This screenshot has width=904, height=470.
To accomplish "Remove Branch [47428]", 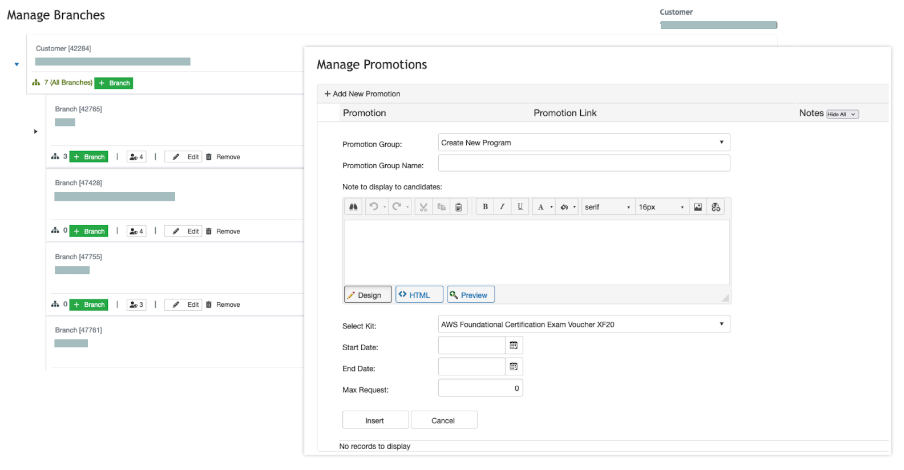I will click(x=223, y=231).
